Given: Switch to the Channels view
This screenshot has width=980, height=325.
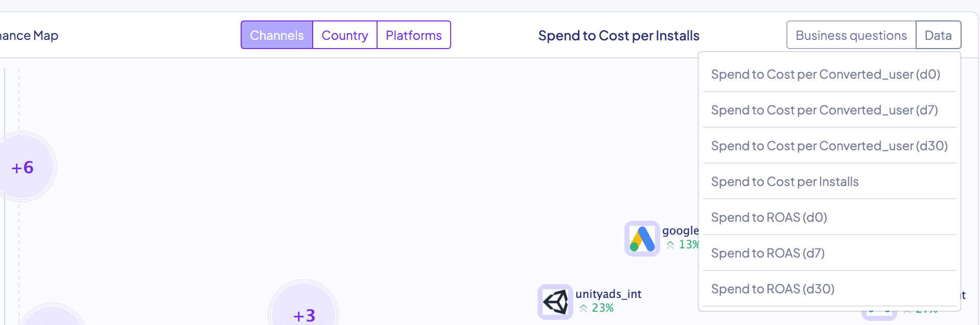Looking at the screenshot, I should pyautogui.click(x=276, y=35).
